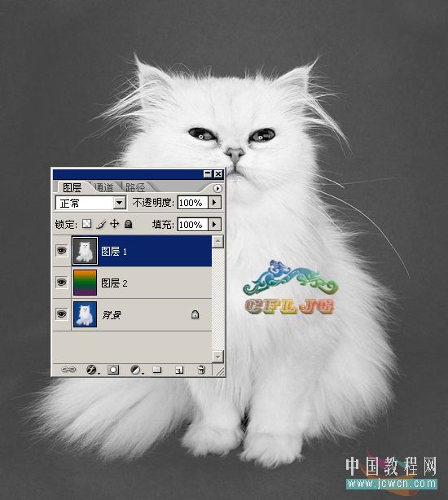The image size is (448, 500).
Task: Open the 不透明度 opacity slider arrow
Action: tap(214, 203)
